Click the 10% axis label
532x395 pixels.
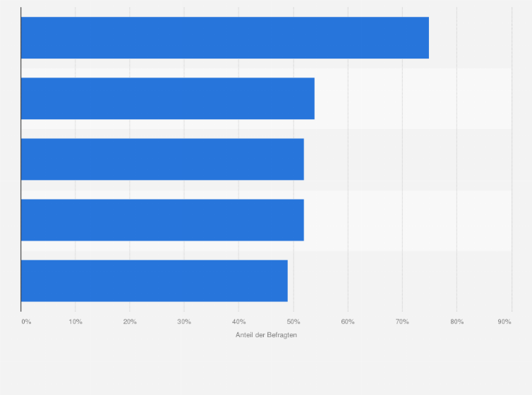tap(75, 322)
